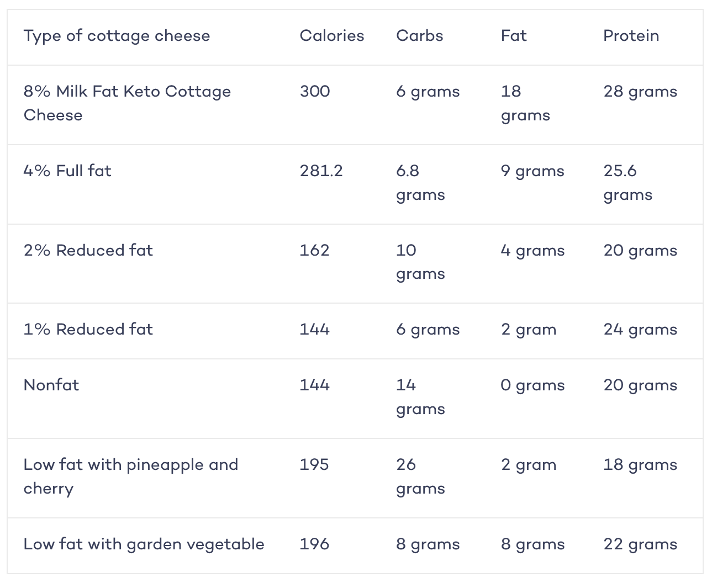Image resolution: width=712 pixels, height=588 pixels.
Task: Click the '18 grams' fat cell
Action: [x=525, y=103]
